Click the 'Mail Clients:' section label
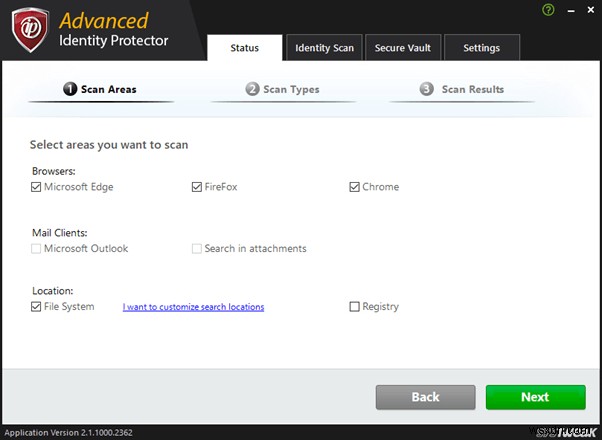 pos(60,233)
